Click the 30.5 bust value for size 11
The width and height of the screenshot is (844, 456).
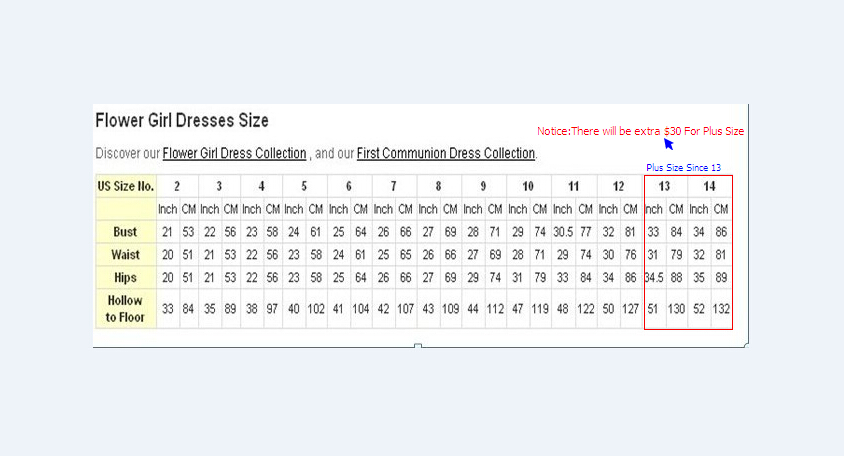pos(563,232)
